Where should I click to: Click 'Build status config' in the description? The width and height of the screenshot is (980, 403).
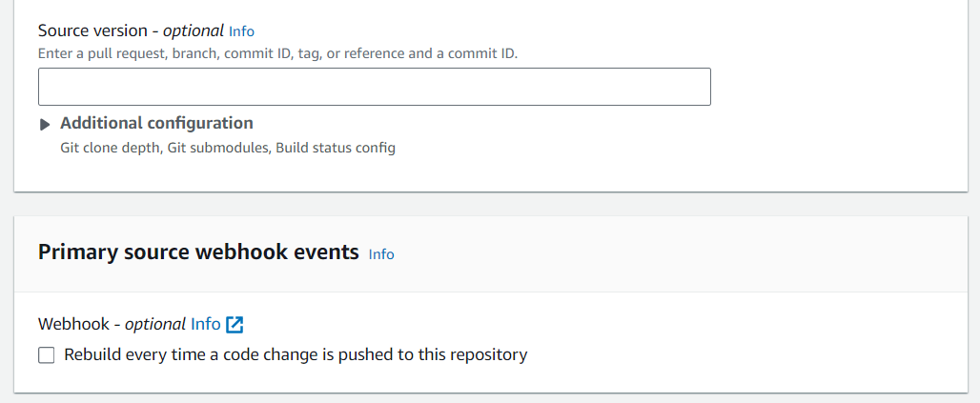pyautogui.click(x=336, y=148)
